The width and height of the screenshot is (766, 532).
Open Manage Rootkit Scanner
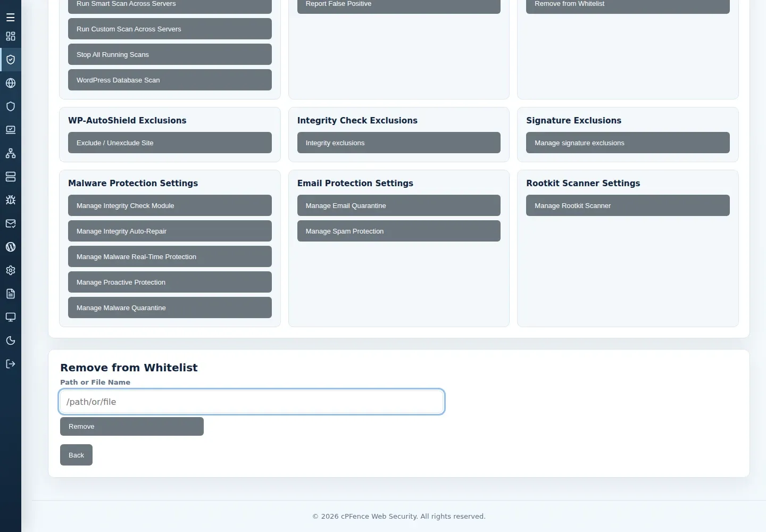(628, 205)
